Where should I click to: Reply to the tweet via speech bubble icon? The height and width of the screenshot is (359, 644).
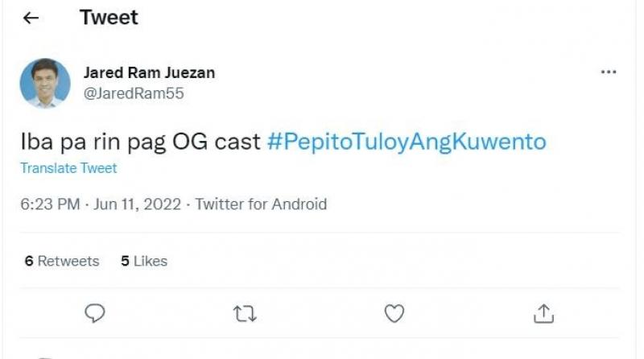(96, 313)
